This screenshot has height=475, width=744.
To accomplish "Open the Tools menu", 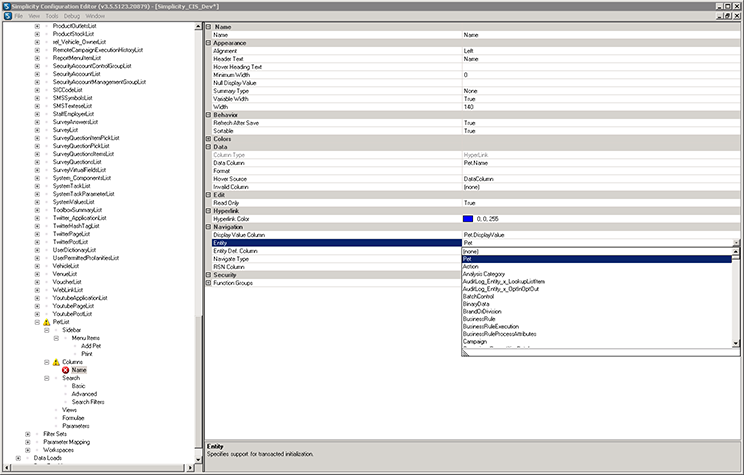I will (x=52, y=16).
